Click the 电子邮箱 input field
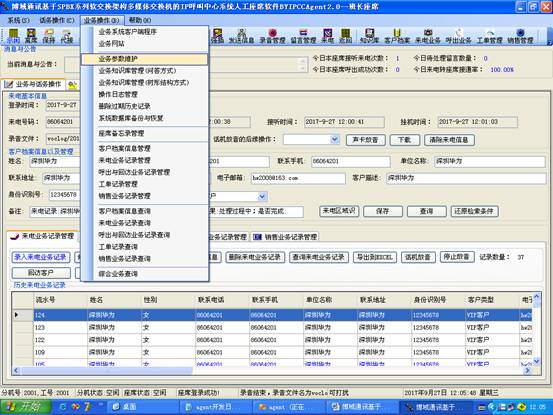Screen dimensions: 553x415 [x=298, y=178]
